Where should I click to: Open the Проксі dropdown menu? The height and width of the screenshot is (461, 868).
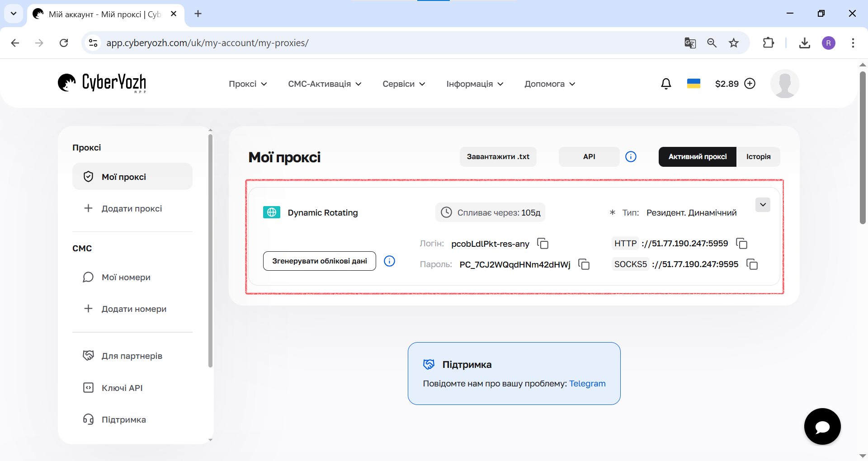[x=248, y=84]
